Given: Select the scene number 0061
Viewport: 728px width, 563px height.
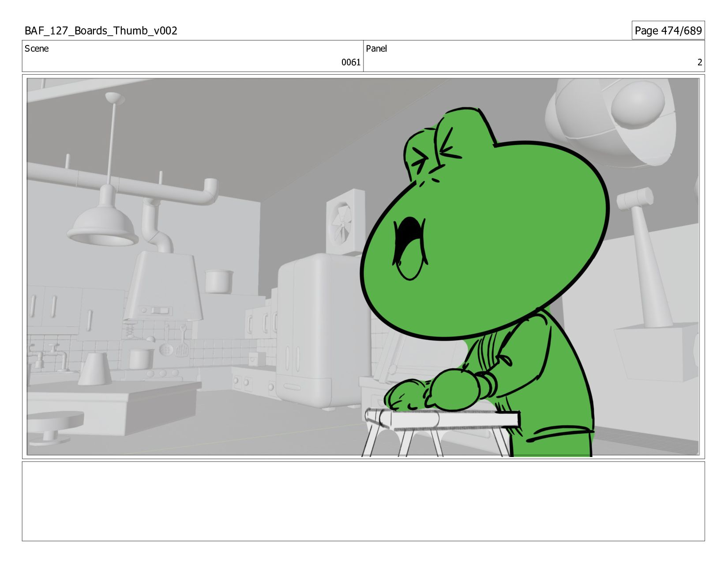Looking at the screenshot, I should point(351,62).
